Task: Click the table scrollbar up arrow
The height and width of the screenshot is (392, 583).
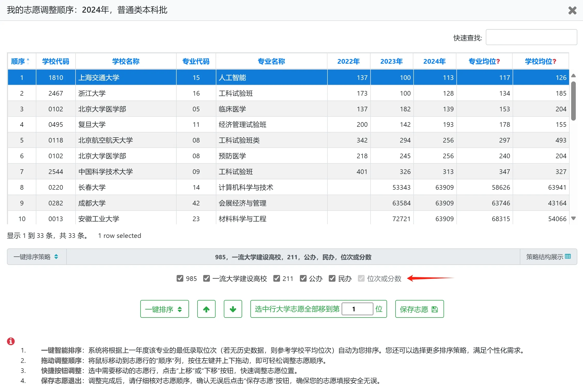Action: click(573, 76)
